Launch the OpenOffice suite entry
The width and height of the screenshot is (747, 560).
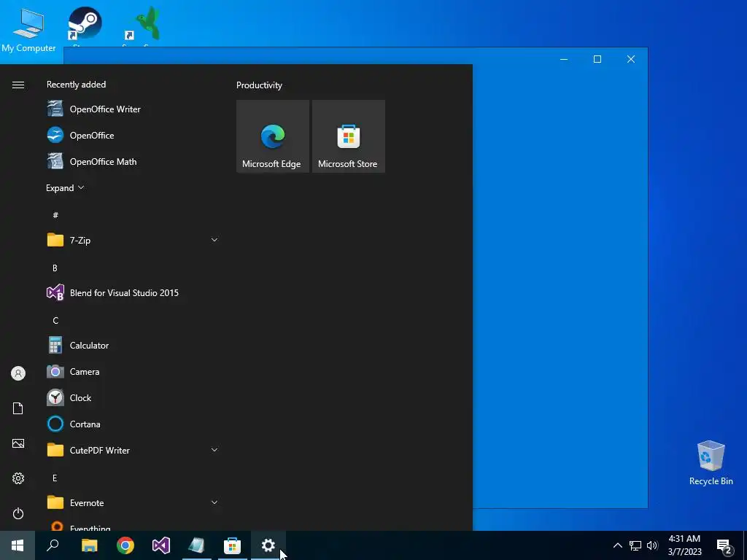(x=133, y=135)
